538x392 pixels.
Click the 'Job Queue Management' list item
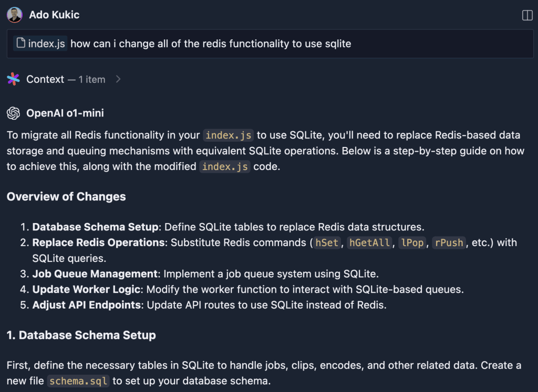[95, 273]
